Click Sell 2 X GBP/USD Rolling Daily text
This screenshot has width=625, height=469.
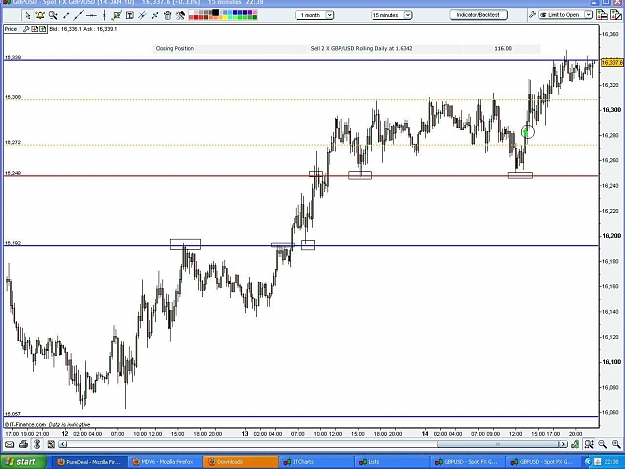[362, 49]
